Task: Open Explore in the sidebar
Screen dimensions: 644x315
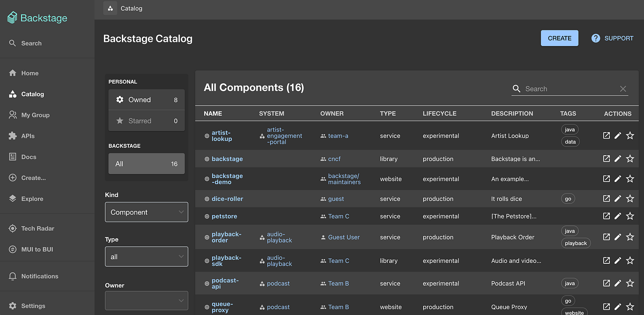Action: click(26, 199)
